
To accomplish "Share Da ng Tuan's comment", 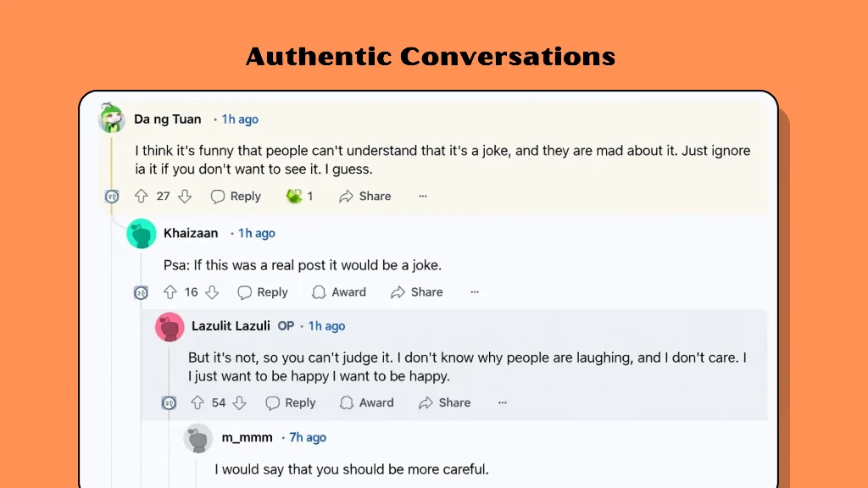I will pos(364,196).
